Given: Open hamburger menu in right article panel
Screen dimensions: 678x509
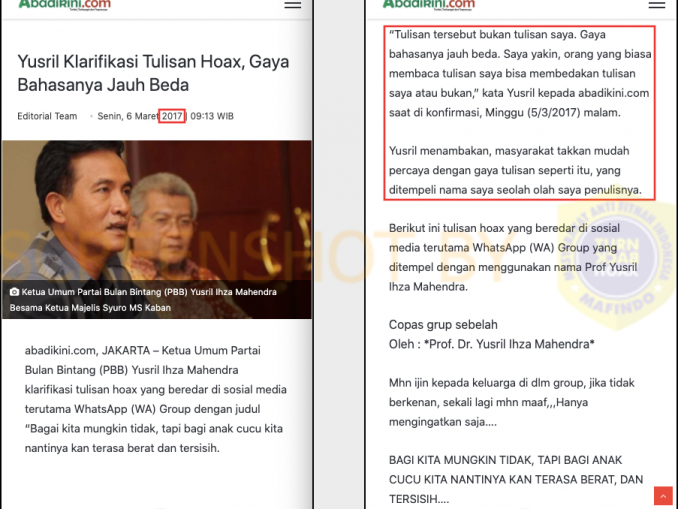Looking at the screenshot, I should click(x=656, y=5).
